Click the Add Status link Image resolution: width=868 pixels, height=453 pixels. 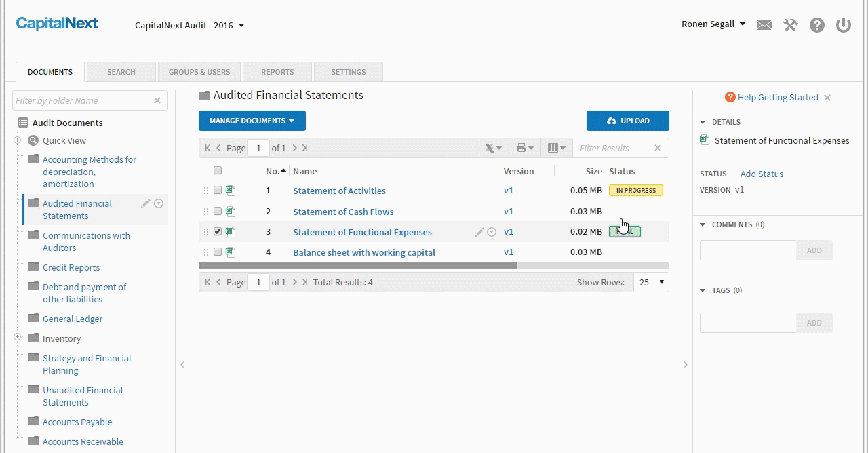(762, 174)
